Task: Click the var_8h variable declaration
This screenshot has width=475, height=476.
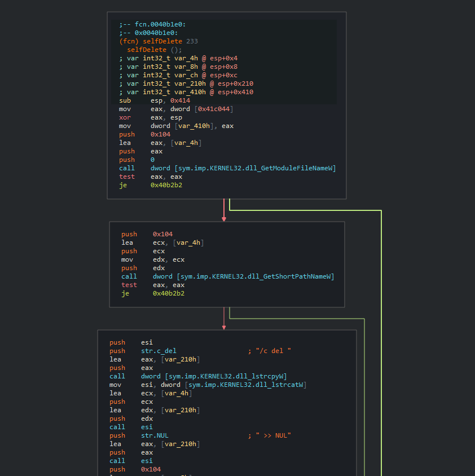Action: tap(186, 67)
